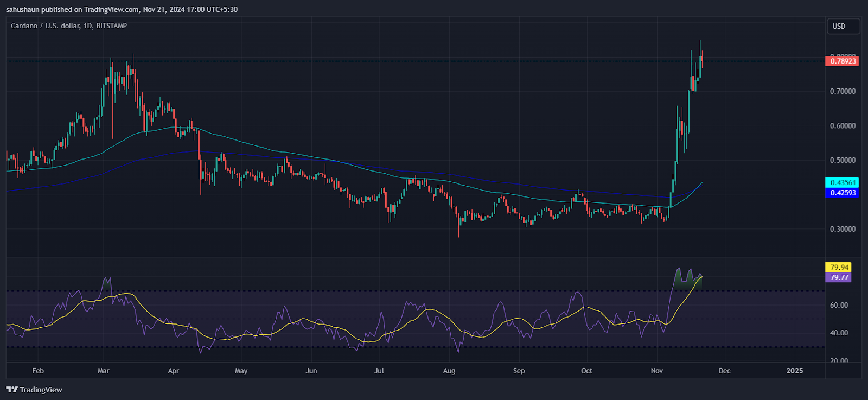Viewport: 868px width, 400px height.
Task: Click the 2025 label on time axis
Action: 794,371
